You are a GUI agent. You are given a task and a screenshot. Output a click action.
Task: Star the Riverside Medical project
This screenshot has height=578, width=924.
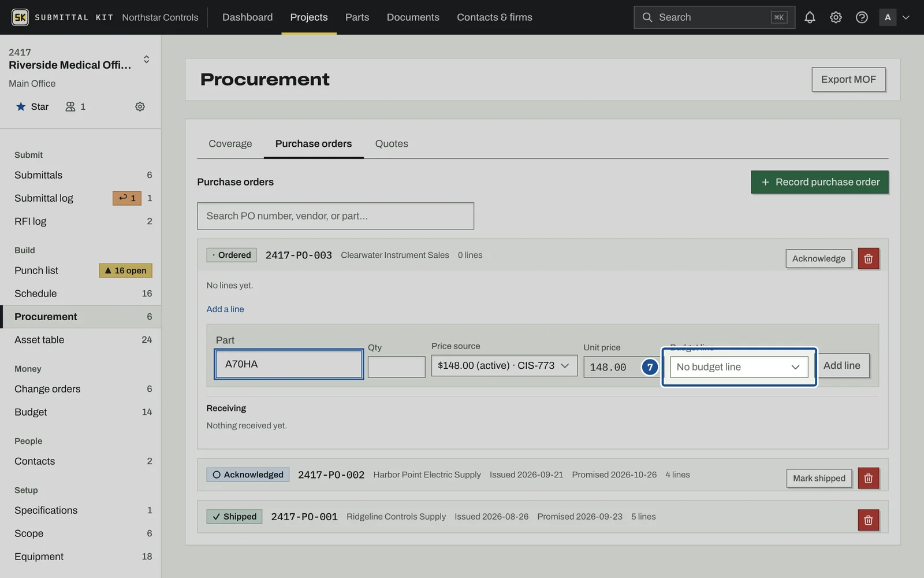[32, 106]
